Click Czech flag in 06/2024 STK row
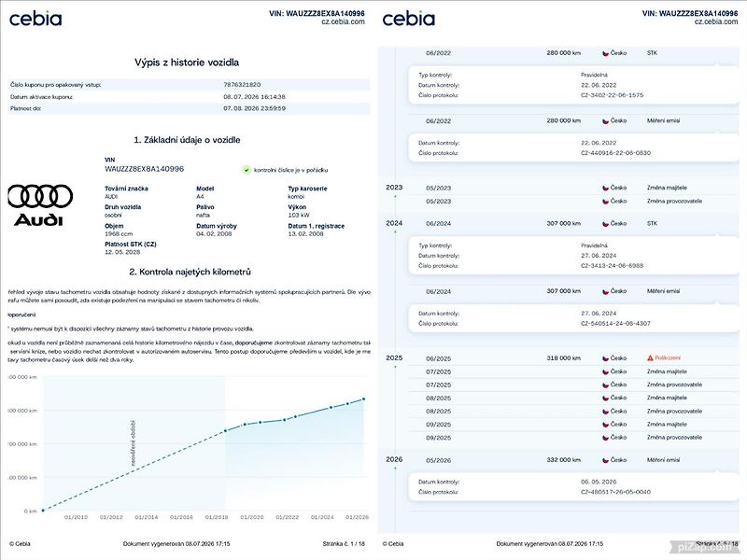Image resolution: width=747 pixels, height=560 pixels. pos(606,223)
